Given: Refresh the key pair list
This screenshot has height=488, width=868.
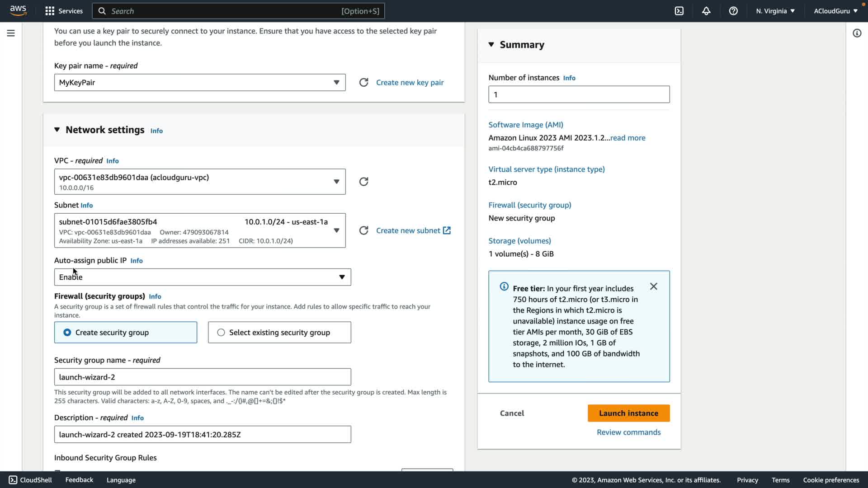Looking at the screenshot, I should click(363, 83).
